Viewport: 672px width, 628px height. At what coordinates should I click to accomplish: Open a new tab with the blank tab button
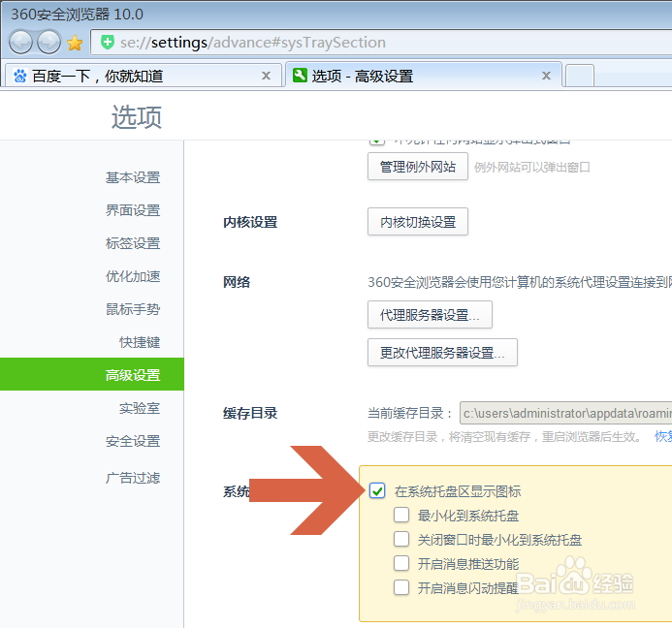(580, 76)
